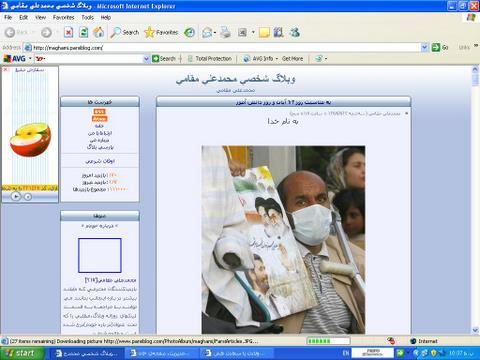Click the Windows start button
Screen dimensions: 480x360
pyautogui.click(x=22, y=353)
